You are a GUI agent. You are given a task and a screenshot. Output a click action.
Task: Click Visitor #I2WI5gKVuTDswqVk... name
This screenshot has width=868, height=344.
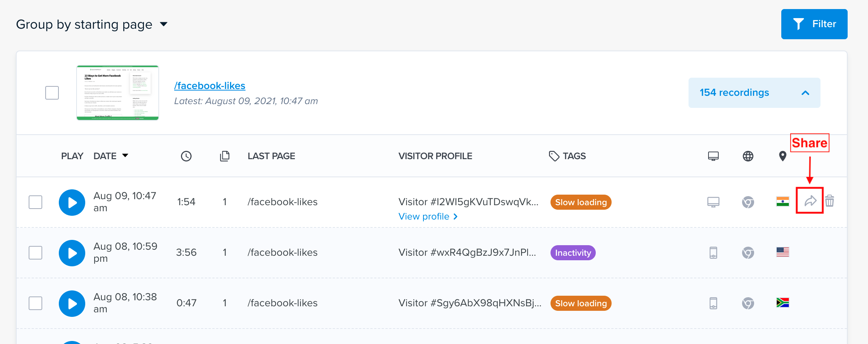click(x=468, y=202)
